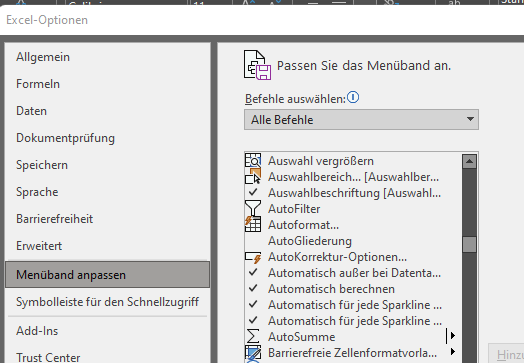Select the Auswahlbereich... command text
This screenshot has height=363, width=524.
(354, 177)
